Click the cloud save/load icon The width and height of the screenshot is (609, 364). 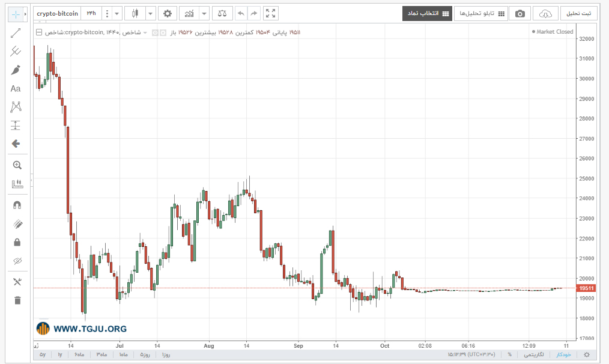point(545,14)
